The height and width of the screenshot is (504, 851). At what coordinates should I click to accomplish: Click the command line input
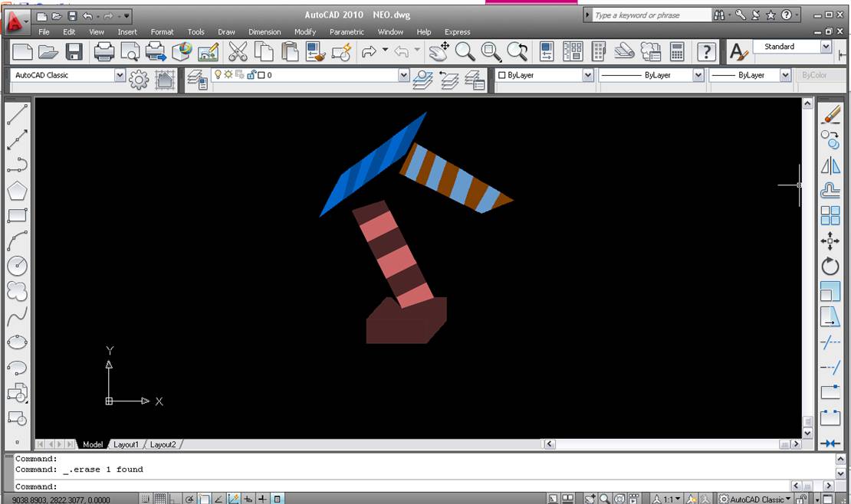tap(402, 486)
